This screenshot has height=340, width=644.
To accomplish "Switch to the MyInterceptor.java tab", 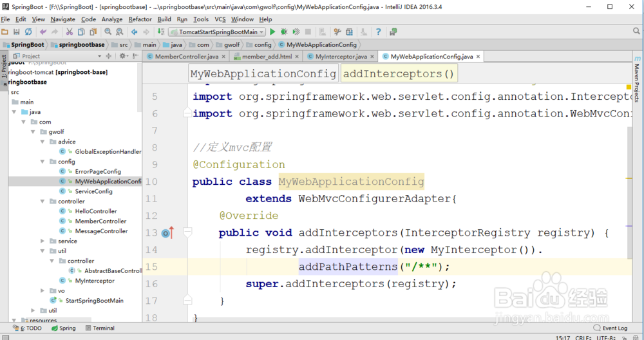I will (x=341, y=57).
